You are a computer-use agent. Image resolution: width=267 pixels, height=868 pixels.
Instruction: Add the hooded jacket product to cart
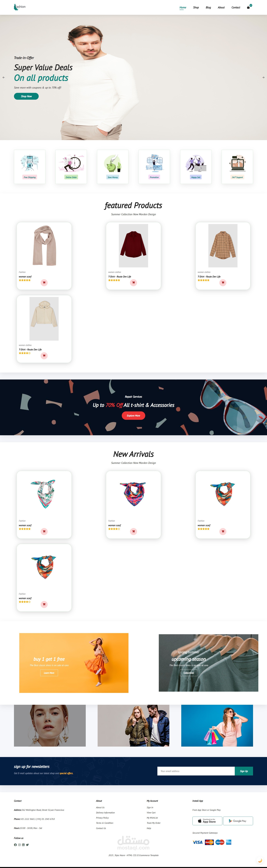[x=44, y=356]
